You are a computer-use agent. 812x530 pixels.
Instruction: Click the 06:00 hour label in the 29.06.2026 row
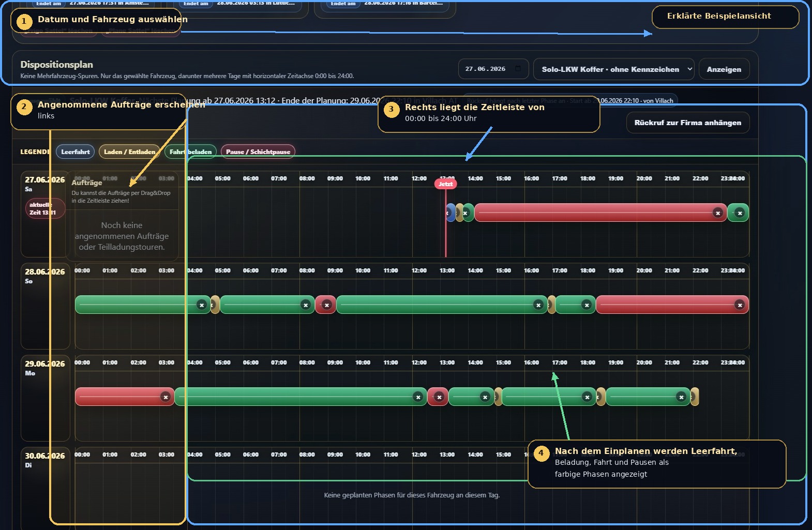coord(251,362)
